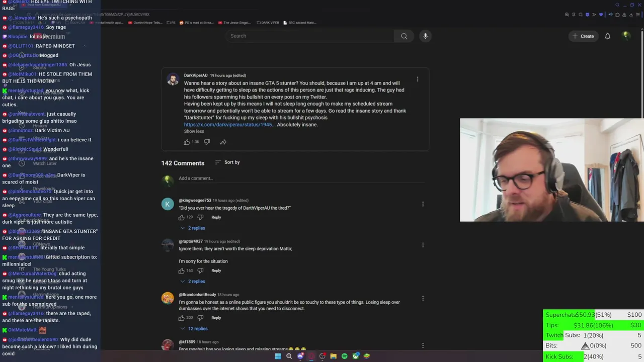
Task: Click kingweegee753's K avatar
Action: 168,204
